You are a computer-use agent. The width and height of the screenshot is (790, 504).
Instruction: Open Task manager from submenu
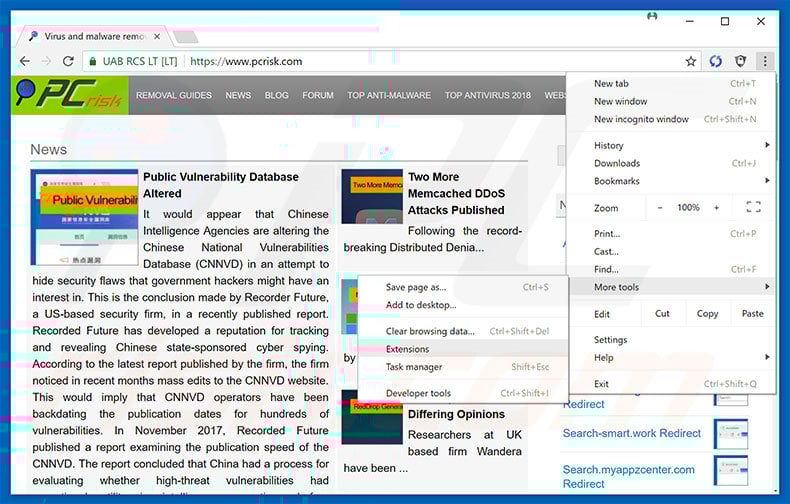(x=463, y=367)
